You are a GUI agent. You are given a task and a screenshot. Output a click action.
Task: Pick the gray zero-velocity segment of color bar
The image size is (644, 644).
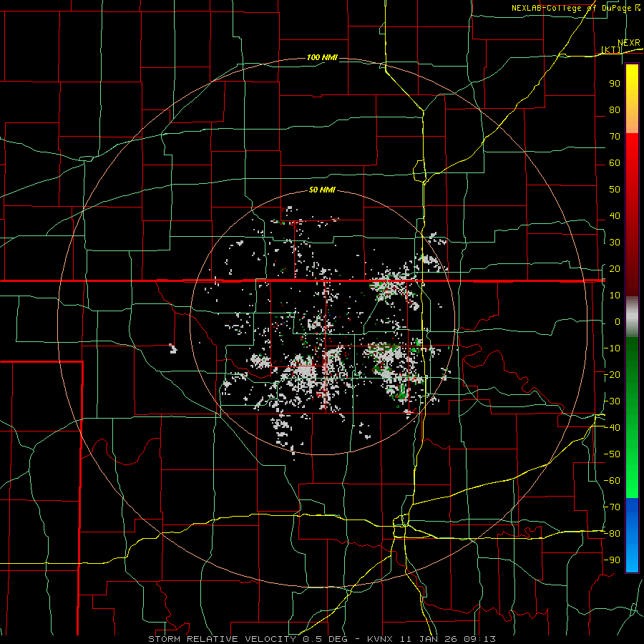coord(632,317)
